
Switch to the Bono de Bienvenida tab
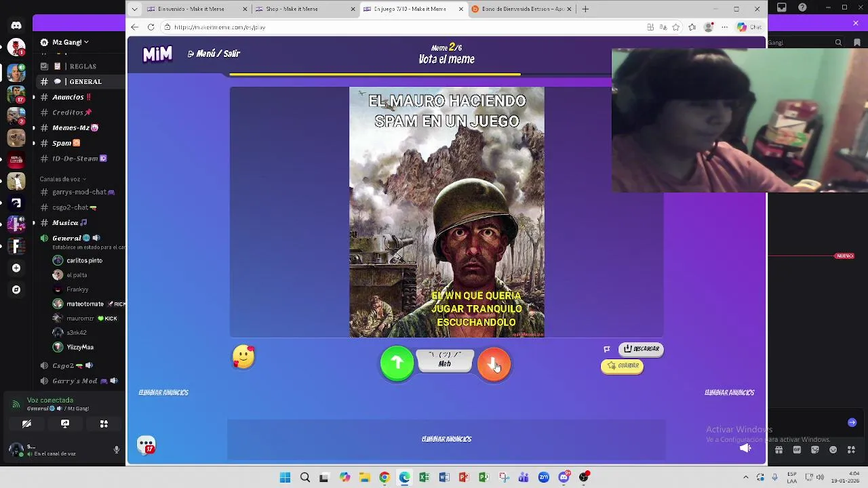[x=521, y=9]
